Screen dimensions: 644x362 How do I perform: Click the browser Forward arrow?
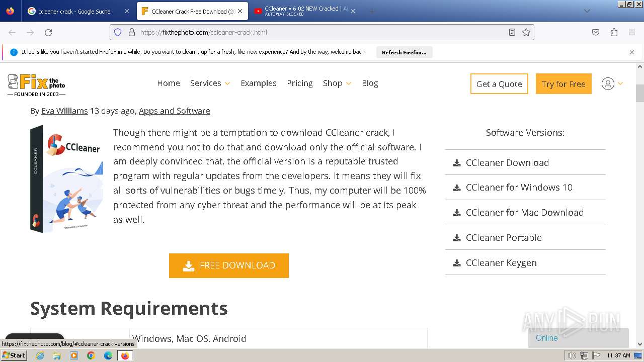pyautogui.click(x=30, y=32)
